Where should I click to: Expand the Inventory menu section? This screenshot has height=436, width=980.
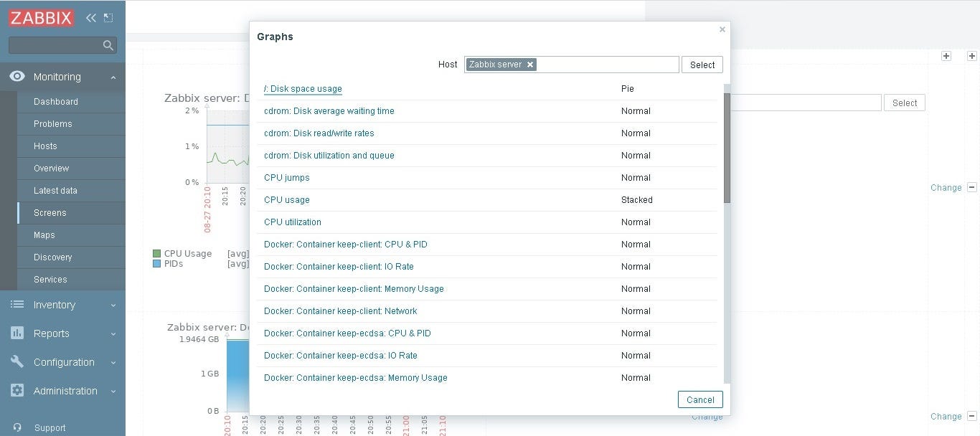pyautogui.click(x=113, y=305)
